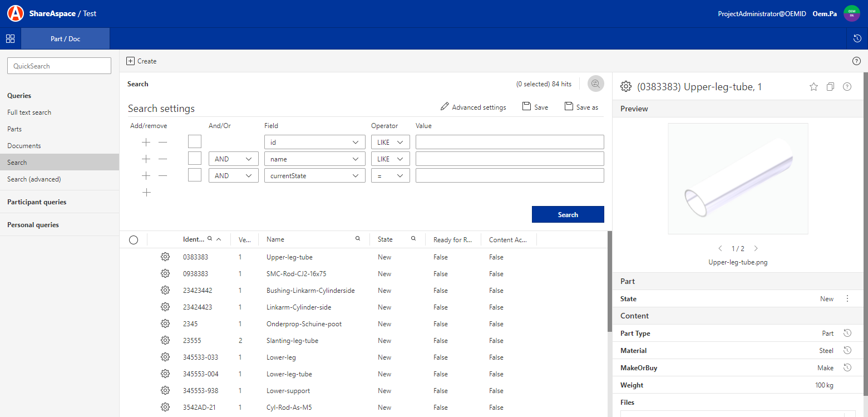Toggle the select-all circle in the table header
The image size is (868, 417).
(x=134, y=240)
